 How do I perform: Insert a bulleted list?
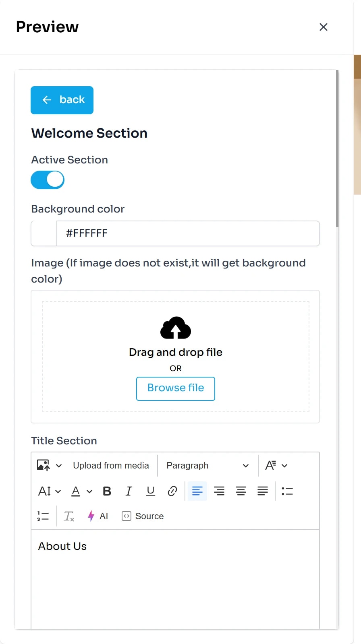point(287,491)
